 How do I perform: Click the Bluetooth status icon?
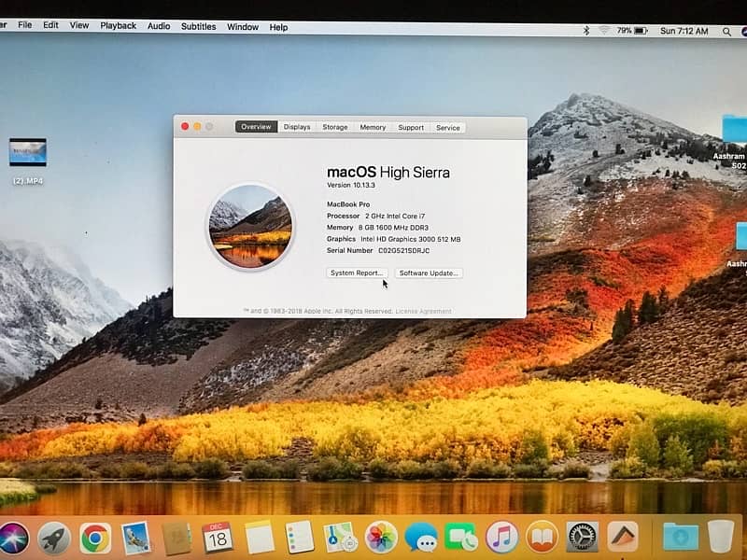[x=586, y=31]
